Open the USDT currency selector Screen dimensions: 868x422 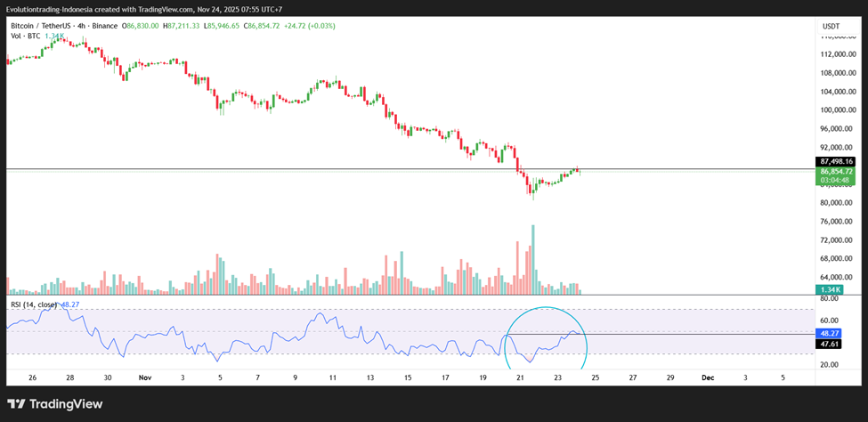(831, 27)
